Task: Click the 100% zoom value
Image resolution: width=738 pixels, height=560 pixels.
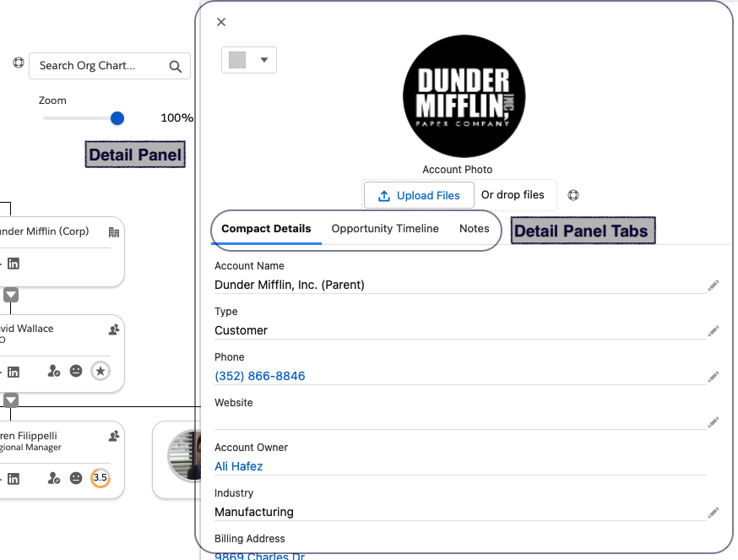Action: (x=177, y=117)
